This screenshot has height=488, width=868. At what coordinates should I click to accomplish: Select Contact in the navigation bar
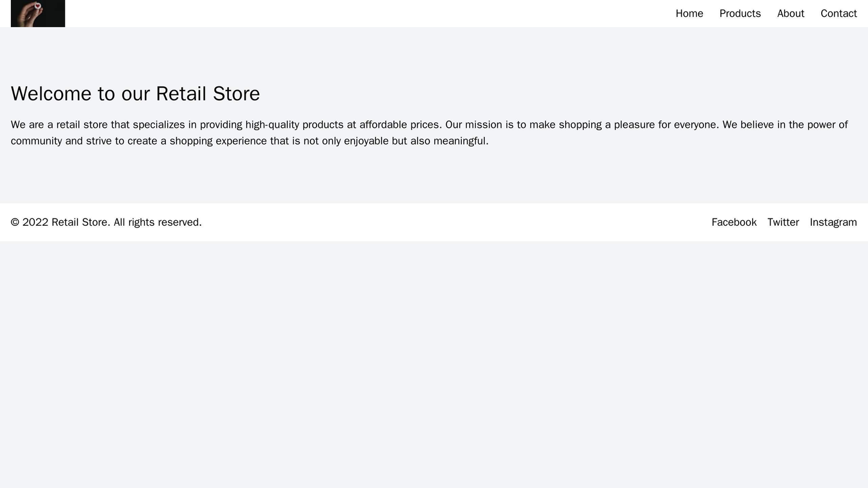coord(838,13)
